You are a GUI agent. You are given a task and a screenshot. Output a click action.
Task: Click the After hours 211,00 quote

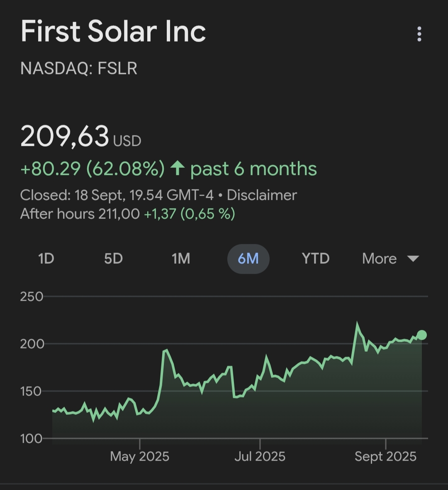point(80,214)
